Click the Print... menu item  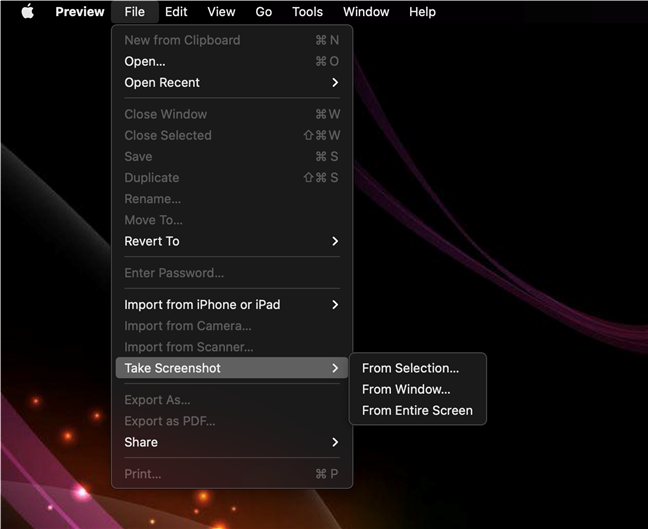(232, 474)
